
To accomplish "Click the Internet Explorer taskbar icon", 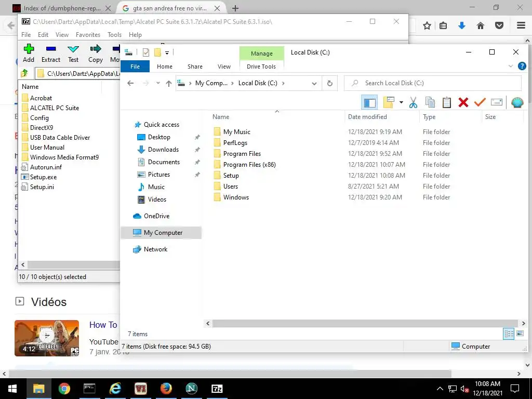I will pyautogui.click(x=115, y=389).
